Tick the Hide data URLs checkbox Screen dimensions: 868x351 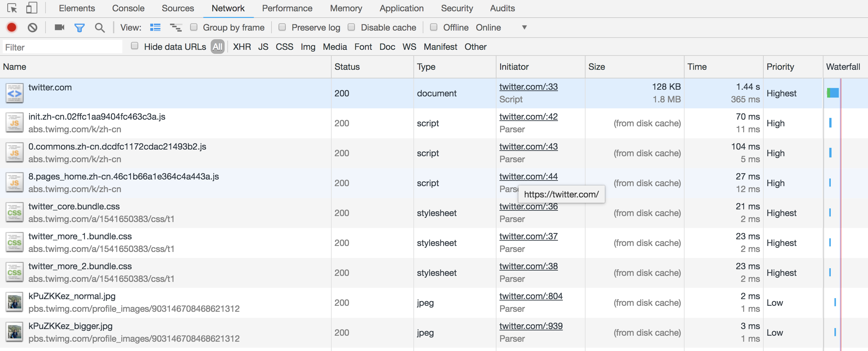(135, 46)
